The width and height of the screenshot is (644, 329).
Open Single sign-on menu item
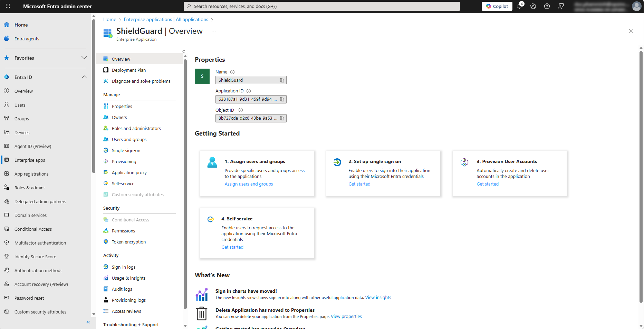[x=126, y=151]
